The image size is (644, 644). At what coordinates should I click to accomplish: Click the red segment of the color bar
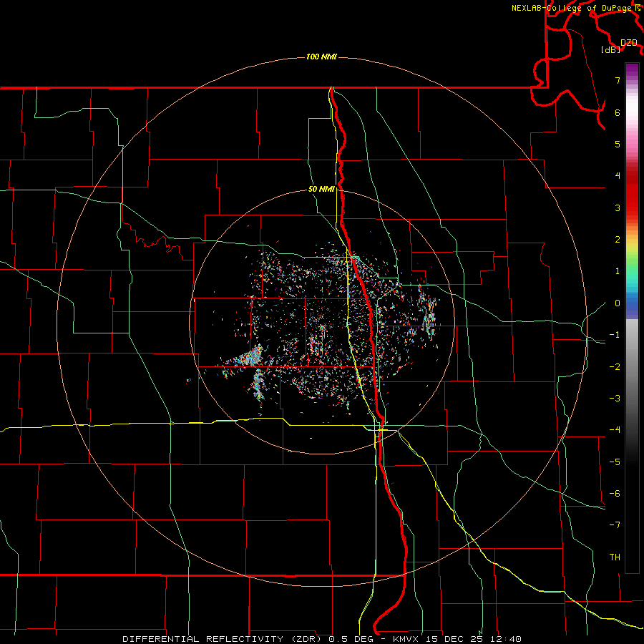[x=632, y=193]
